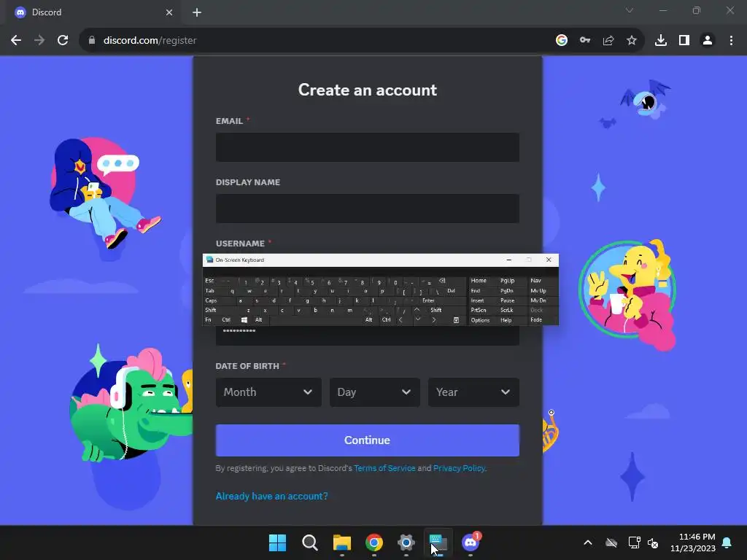Click the Continue button
Image resolution: width=747 pixels, height=560 pixels.
368,440
